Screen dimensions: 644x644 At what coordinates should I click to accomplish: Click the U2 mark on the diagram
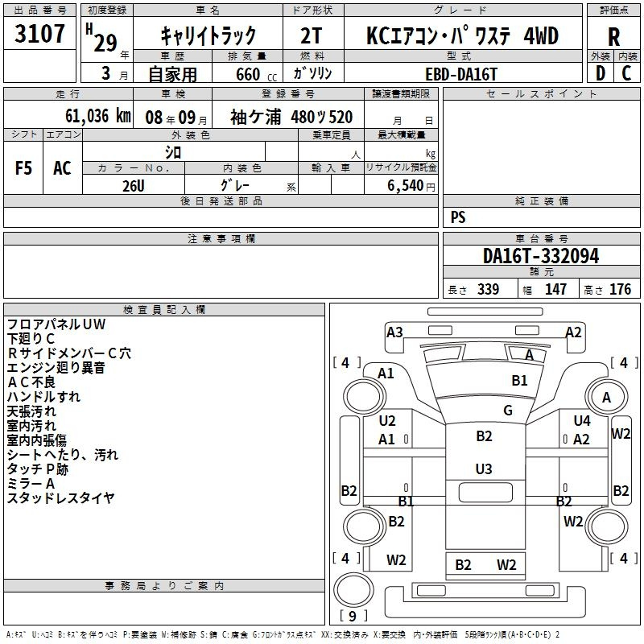tap(387, 420)
